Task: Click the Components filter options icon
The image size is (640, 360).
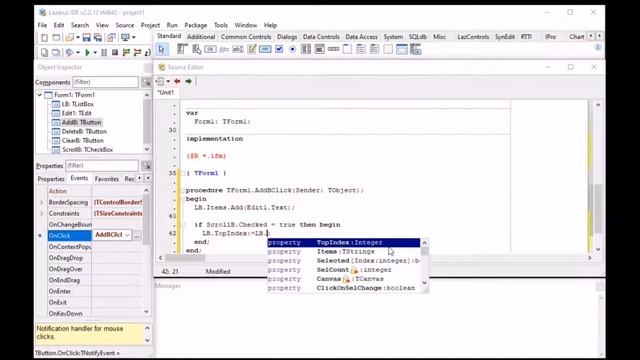Action: pos(146,82)
